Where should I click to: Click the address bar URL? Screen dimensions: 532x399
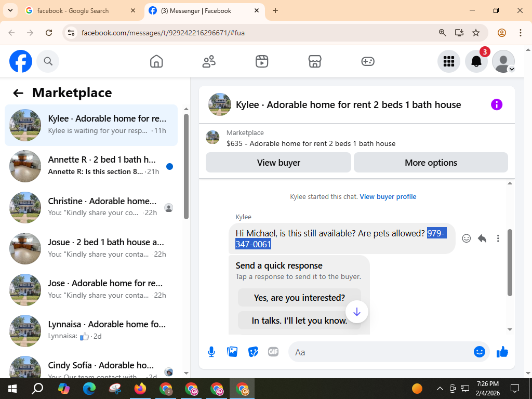(x=163, y=33)
